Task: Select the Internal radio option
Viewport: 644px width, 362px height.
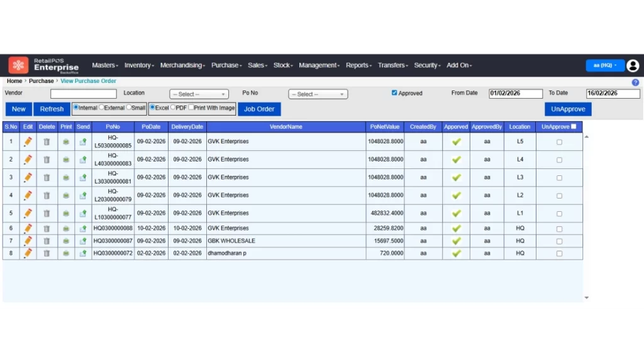Action: 76,107
